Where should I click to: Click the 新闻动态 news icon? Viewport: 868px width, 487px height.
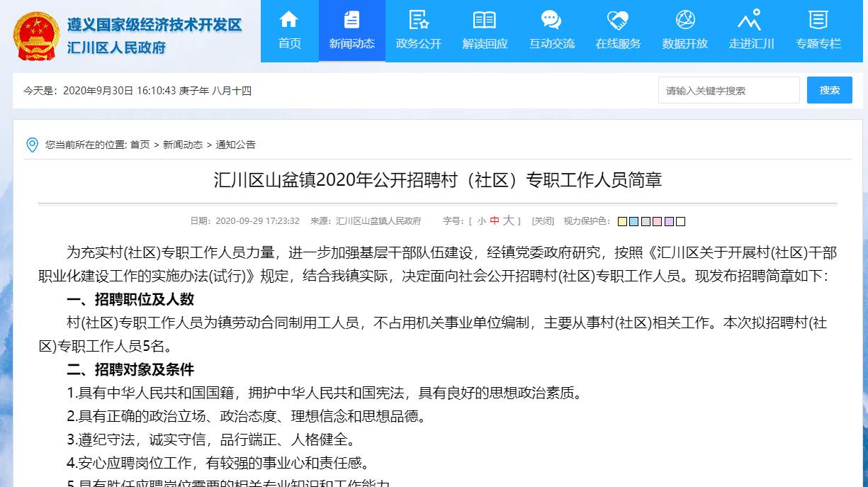click(351, 21)
